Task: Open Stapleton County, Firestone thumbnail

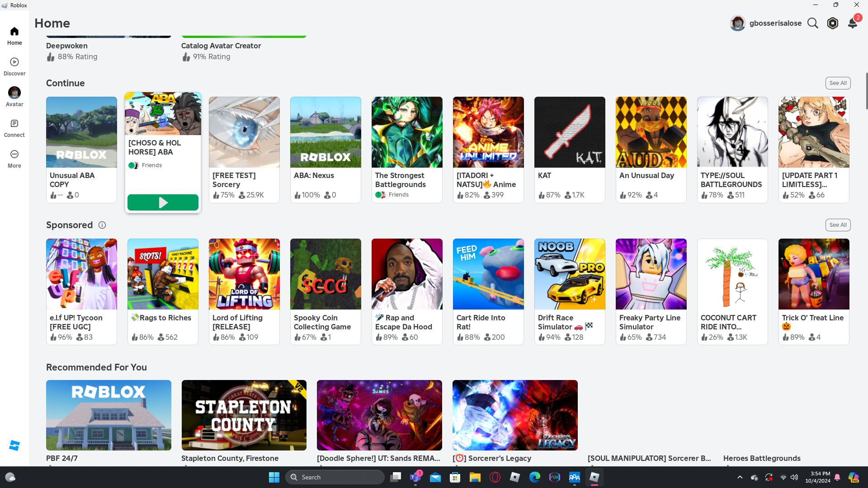Action: (x=244, y=415)
